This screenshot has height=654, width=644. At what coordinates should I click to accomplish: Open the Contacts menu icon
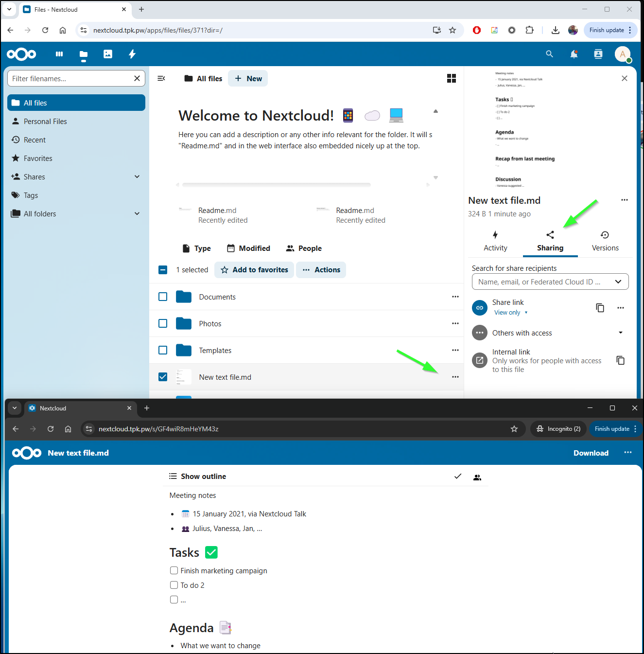point(598,54)
